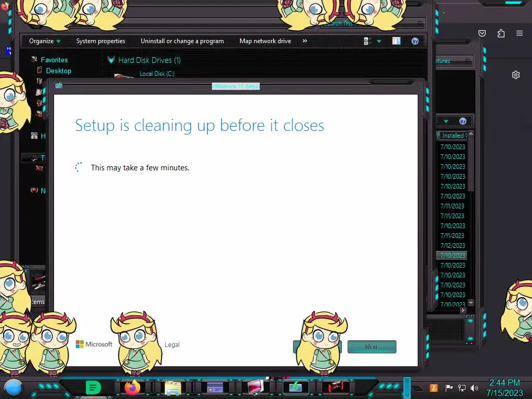Viewport: 532px width, 399px height.
Task: Click the Homegroup icon in navigation pane
Action: coord(34,136)
